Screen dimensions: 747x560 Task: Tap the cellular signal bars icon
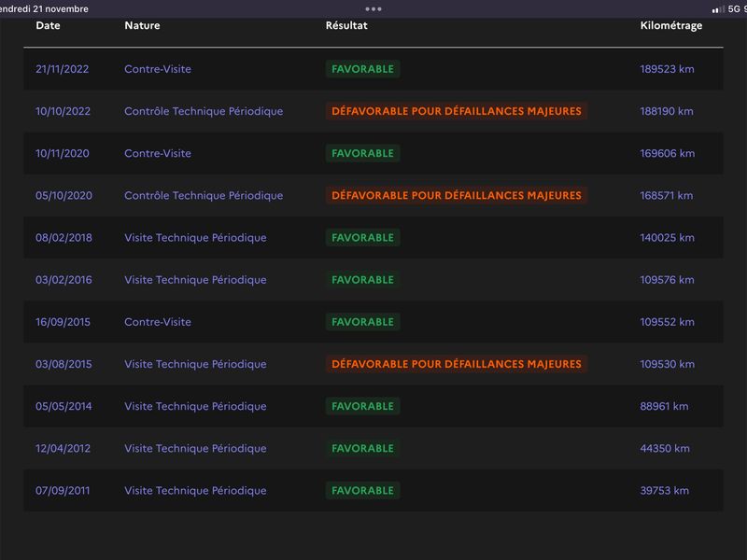tap(717, 8)
